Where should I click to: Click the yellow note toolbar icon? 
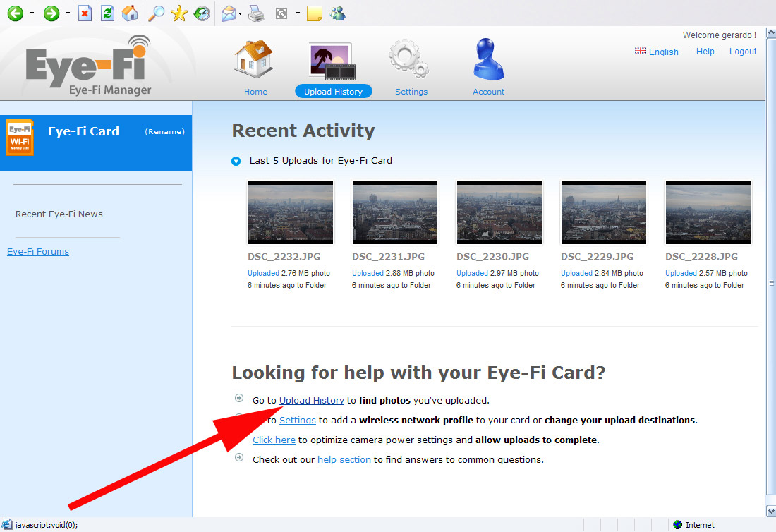coord(315,13)
